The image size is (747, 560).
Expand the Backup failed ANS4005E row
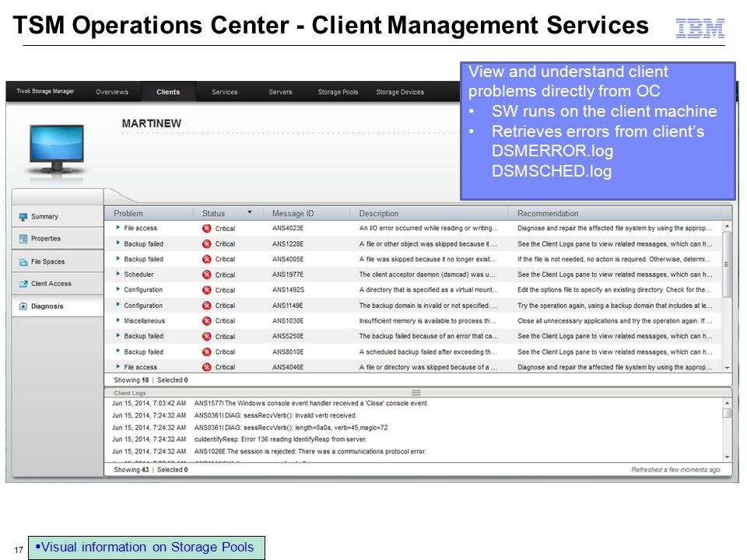[x=117, y=258]
